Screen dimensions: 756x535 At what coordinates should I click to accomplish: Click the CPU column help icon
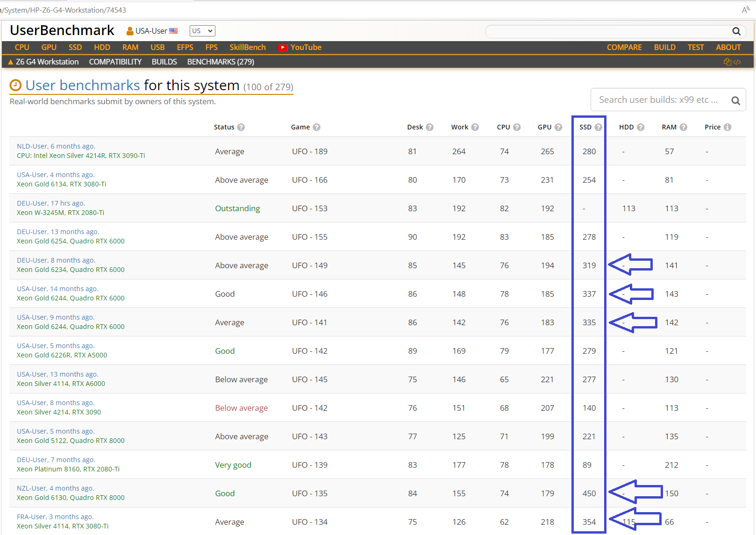517,127
